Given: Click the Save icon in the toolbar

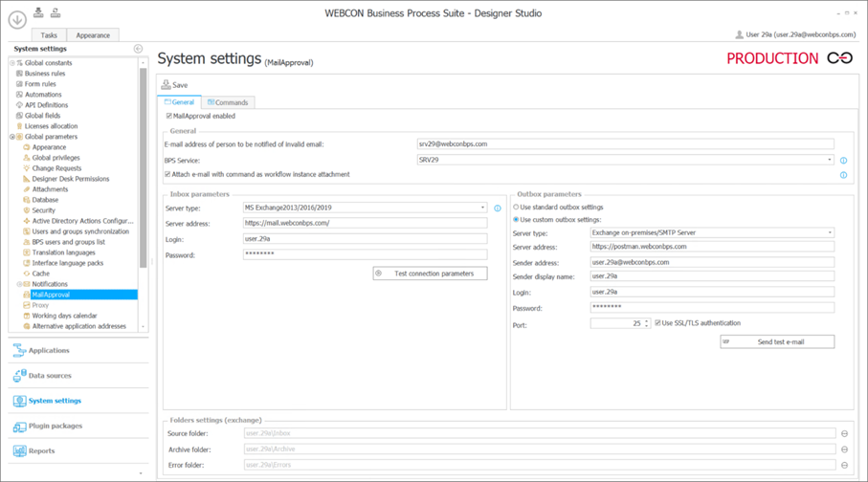Looking at the screenshot, I should click(x=167, y=85).
